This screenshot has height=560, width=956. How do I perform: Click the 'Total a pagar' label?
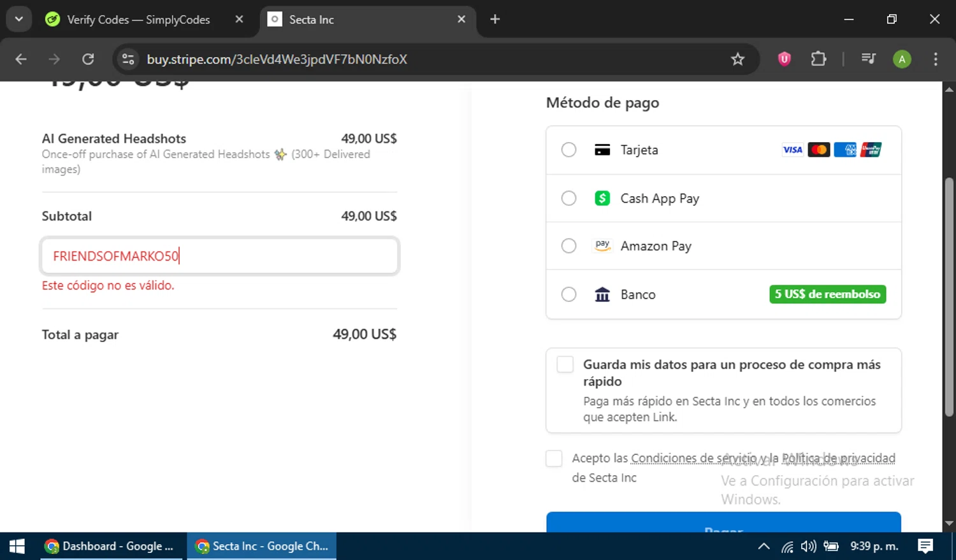pos(80,334)
